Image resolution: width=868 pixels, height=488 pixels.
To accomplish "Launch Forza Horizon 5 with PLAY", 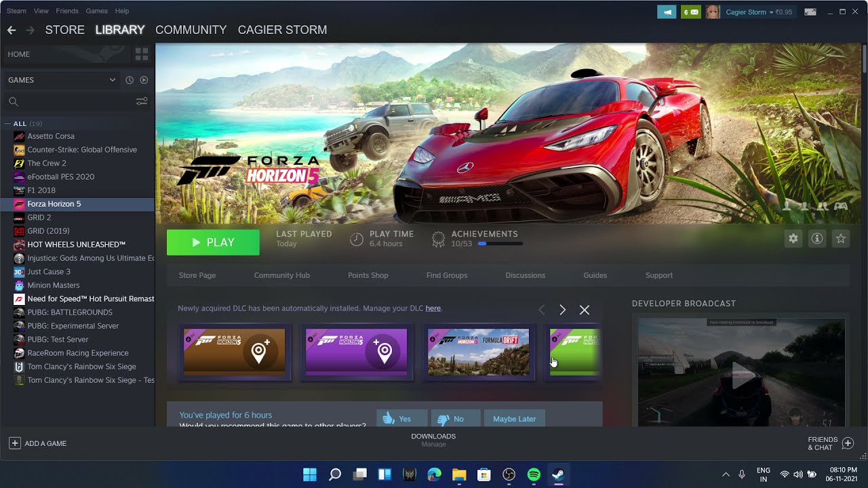I will (213, 243).
